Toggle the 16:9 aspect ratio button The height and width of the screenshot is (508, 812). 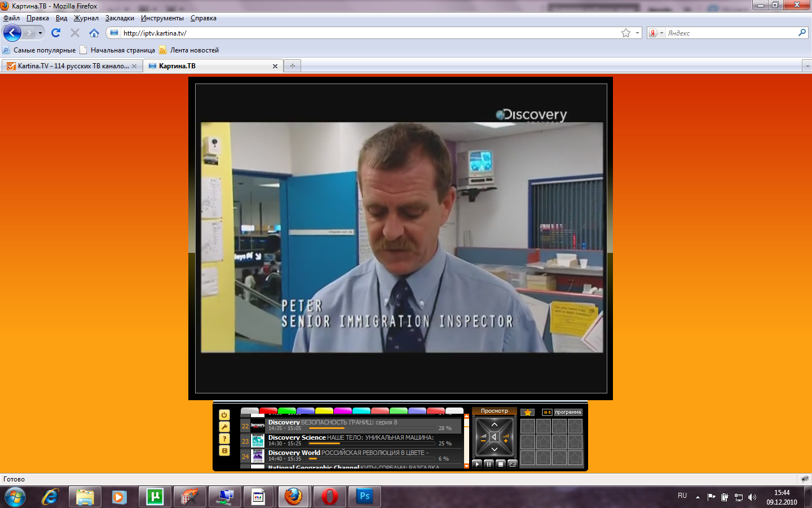click(546, 413)
